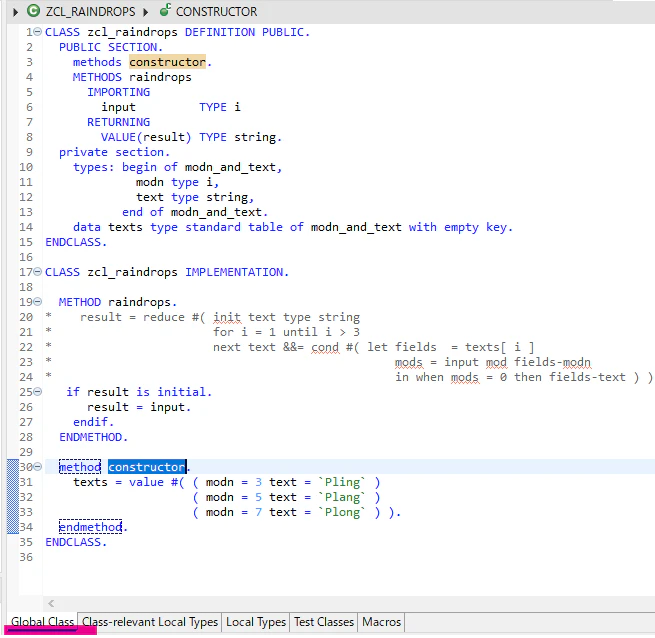Image resolution: width=655 pixels, height=638 pixels.
Task: Click 'for i = 1 until i > 3' comment line
Action: click(286, 332)
